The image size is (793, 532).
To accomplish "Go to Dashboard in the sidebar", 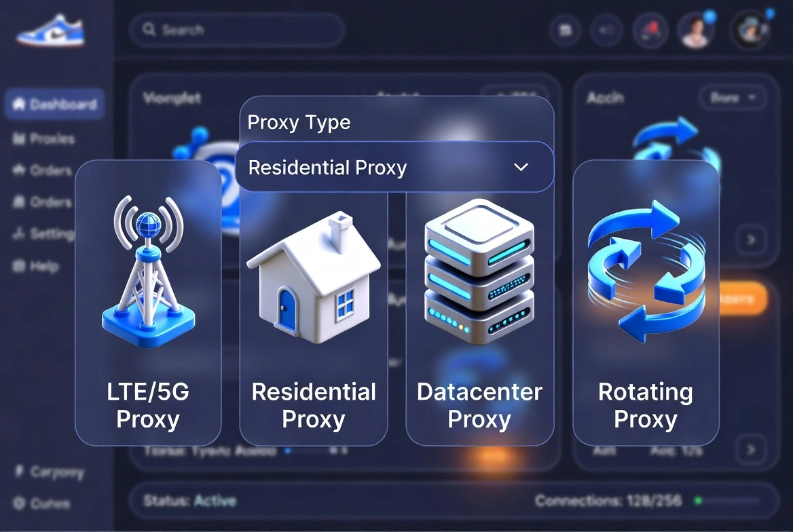I will (54, 104).
